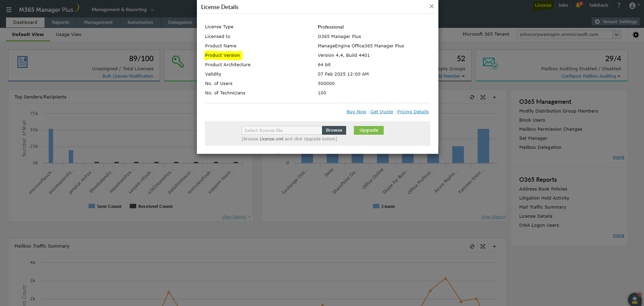Open License Details report link
The height and width of the screenshot is (306, 644).
(x=536, y=216)
